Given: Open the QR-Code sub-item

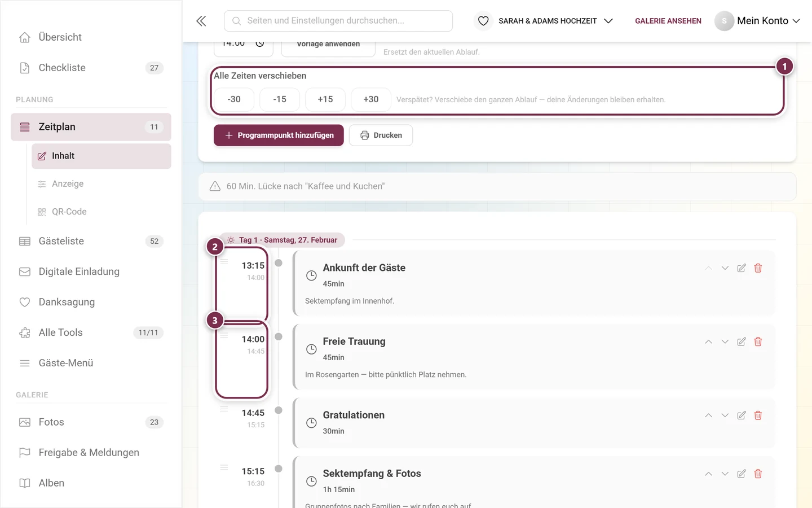Looking at the screenshot, I should (101, 212).
